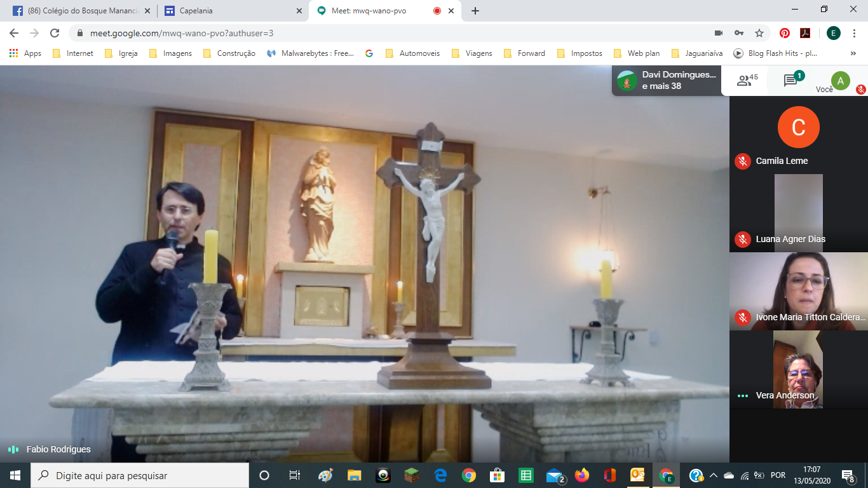The height and width of the screenshot is (488, 868).
Task: Click the camera permission icon in address bar
Action: tap(719, 33)
